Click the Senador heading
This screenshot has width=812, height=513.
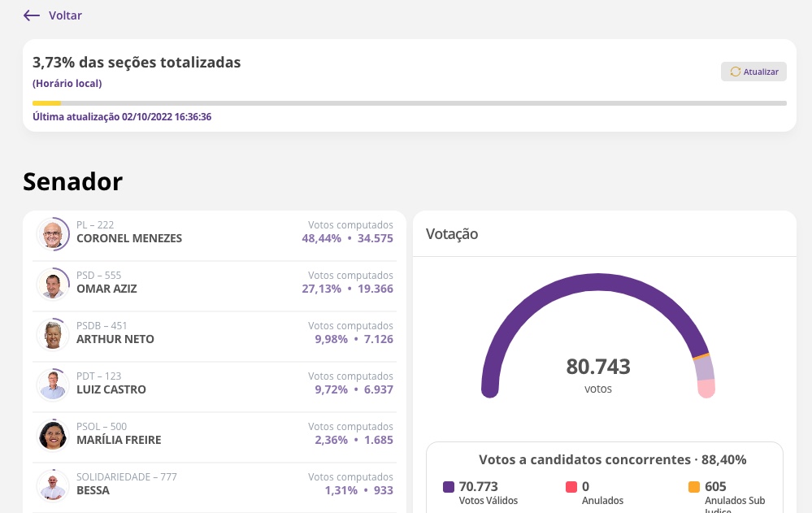point(73,181)
